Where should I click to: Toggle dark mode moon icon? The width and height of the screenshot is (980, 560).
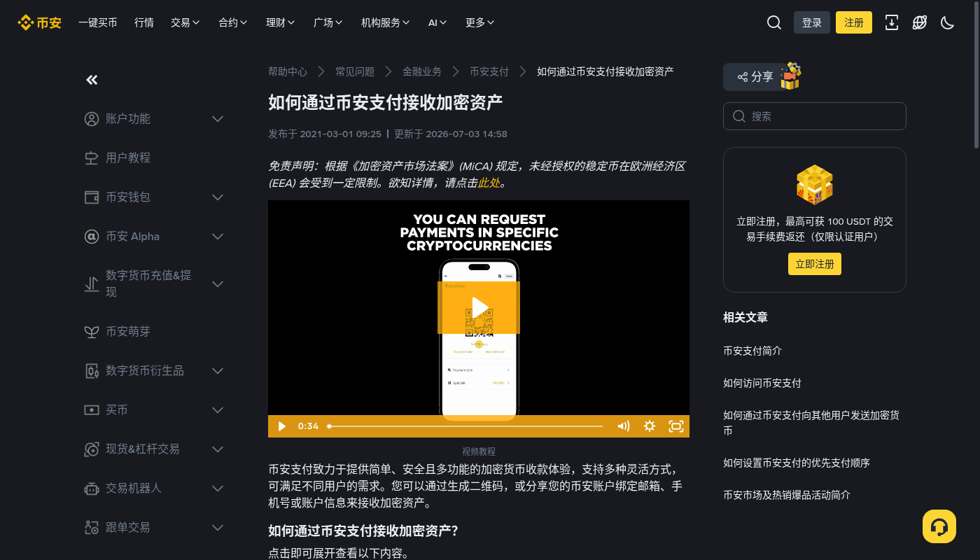tap(948, 22)
